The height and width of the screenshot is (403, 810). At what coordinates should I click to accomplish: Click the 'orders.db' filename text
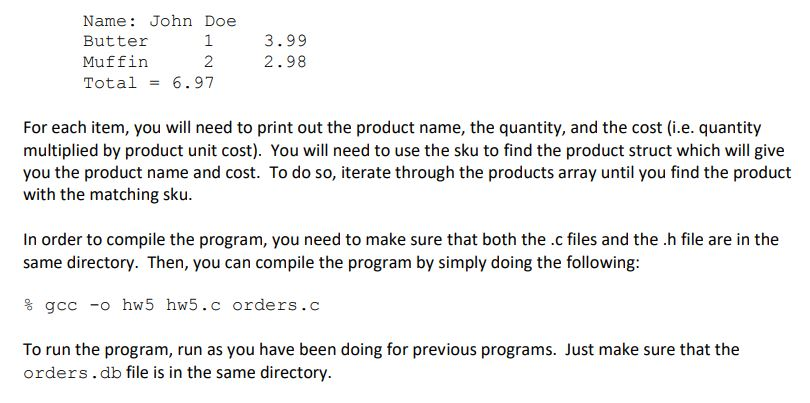pos(72,373)
